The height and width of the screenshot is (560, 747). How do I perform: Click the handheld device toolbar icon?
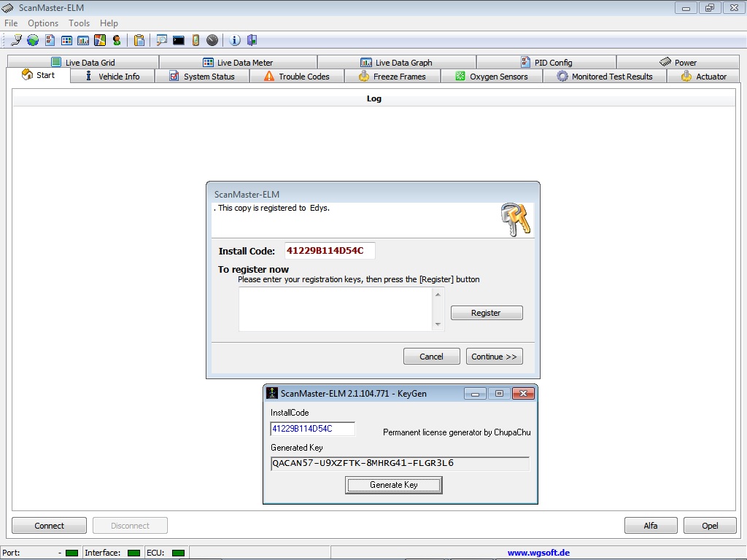pyautogui.click(x=196, y=41)
